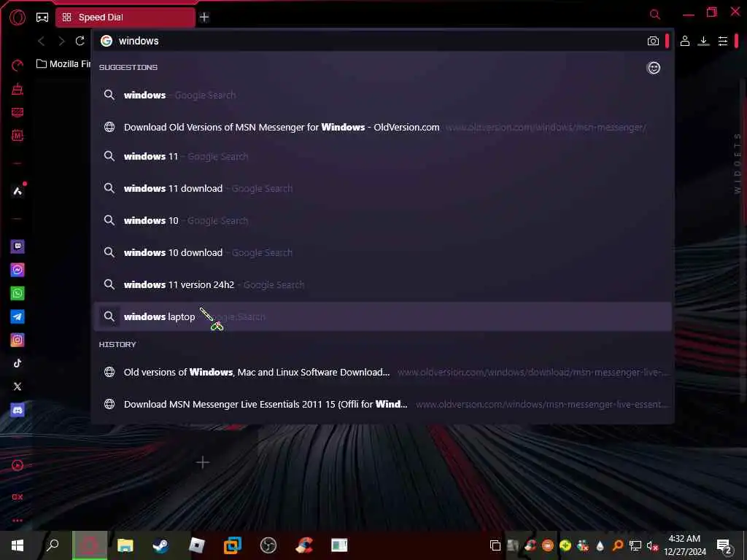
Task: Take a snapshot with the camera icon
Action: click(x=653, y=41)
